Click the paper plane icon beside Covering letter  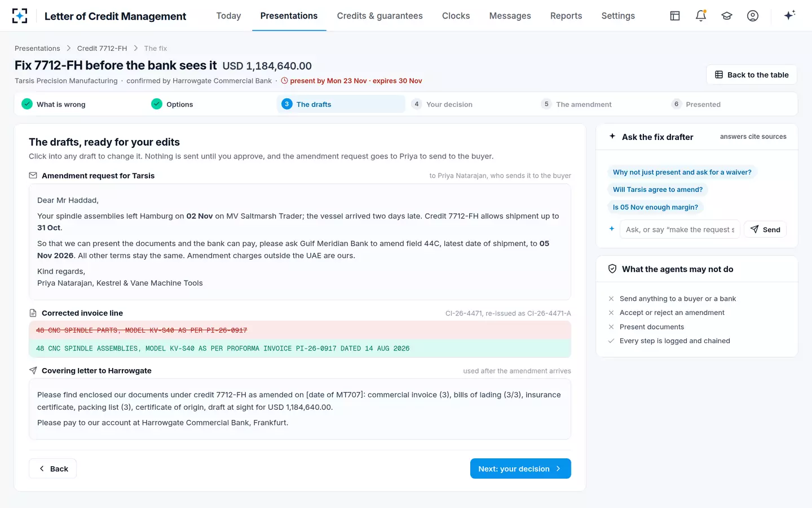(33, 371)
